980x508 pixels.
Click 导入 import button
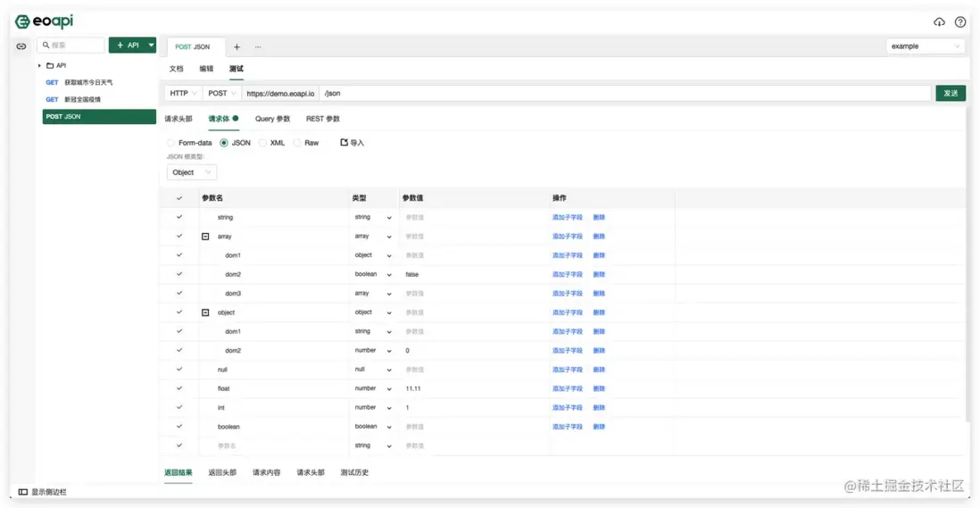tap(352, 143)
